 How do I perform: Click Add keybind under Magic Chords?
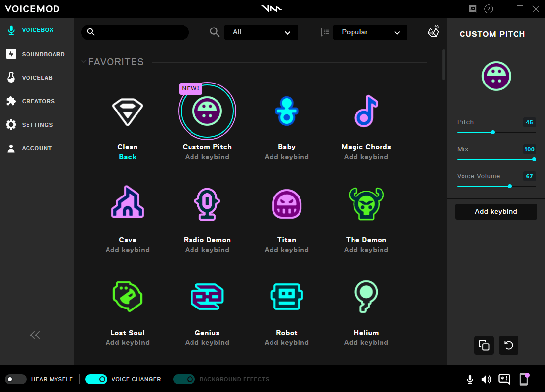pos(366,157)
